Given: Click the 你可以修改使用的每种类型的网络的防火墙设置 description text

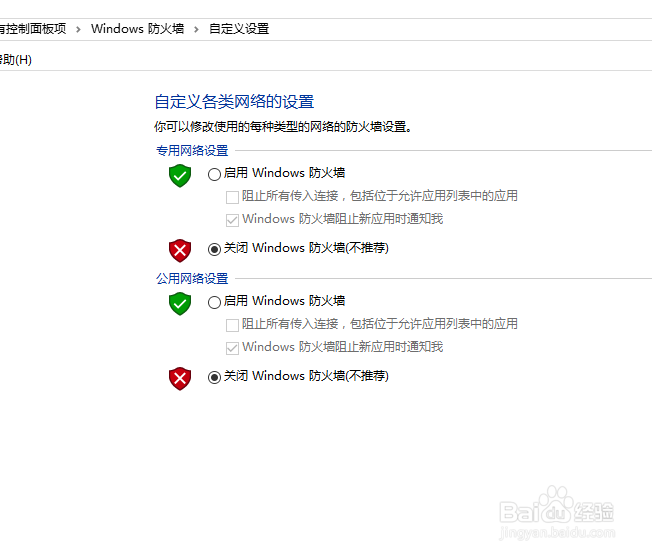Looking at the screenshot, I should point(283,126).
